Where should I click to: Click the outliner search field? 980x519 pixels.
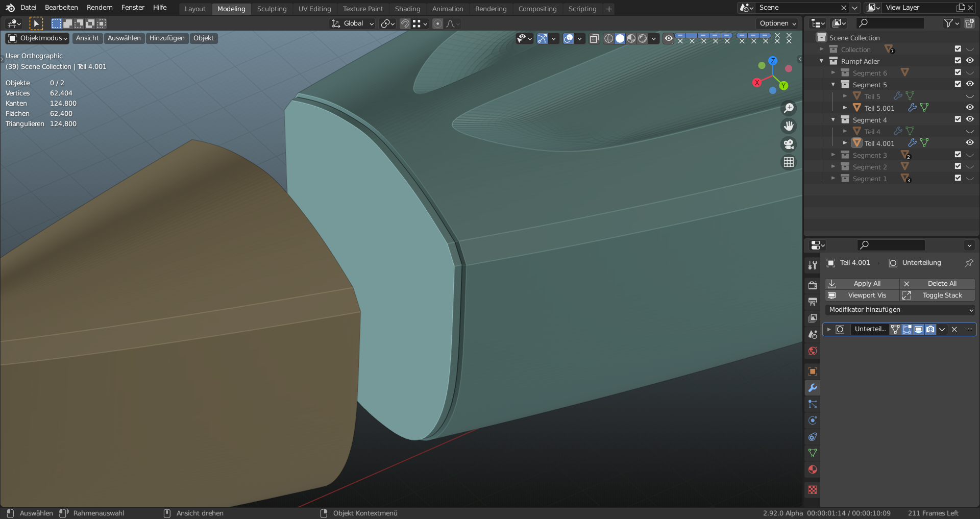point(891,23)
